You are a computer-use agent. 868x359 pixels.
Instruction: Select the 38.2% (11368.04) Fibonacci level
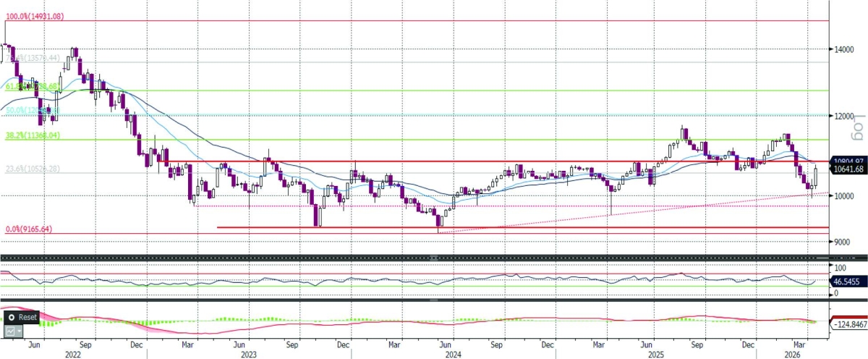tap(33, 135)
